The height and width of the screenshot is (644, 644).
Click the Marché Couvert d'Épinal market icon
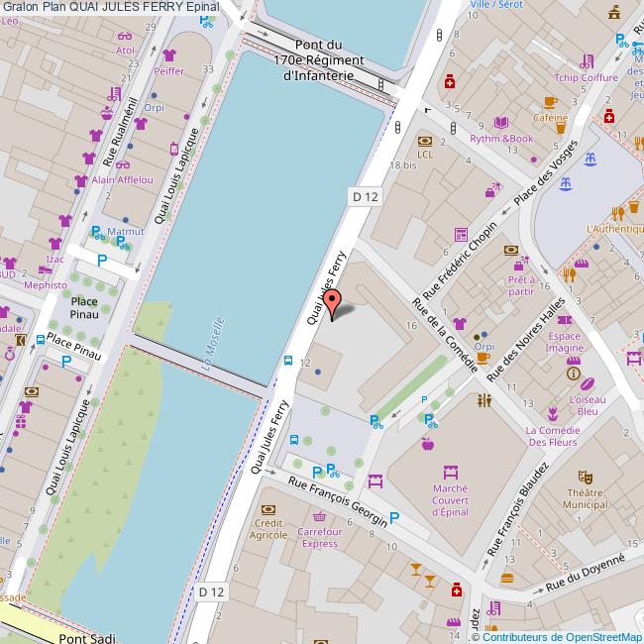point(450,473)
